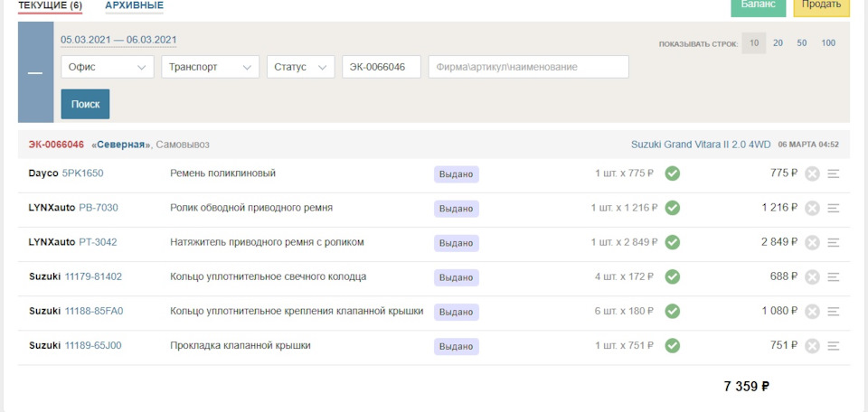Click the Продать yellow button
Image resolution: width=868 pixels, height=412 pixels.
point(821,6)
